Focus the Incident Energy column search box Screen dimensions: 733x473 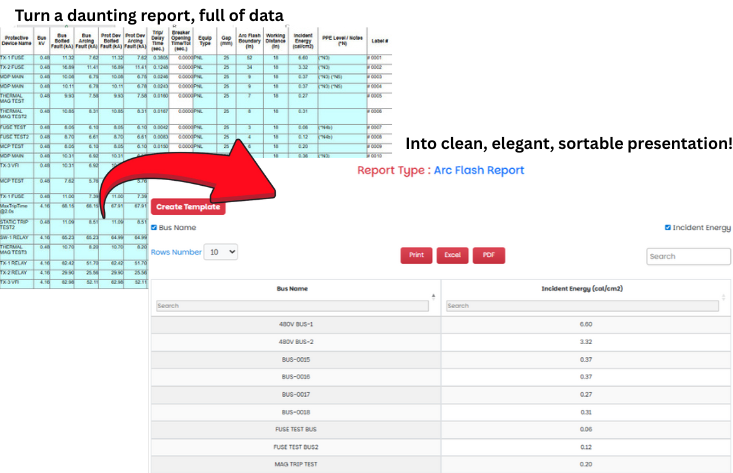tap(586, 306)
